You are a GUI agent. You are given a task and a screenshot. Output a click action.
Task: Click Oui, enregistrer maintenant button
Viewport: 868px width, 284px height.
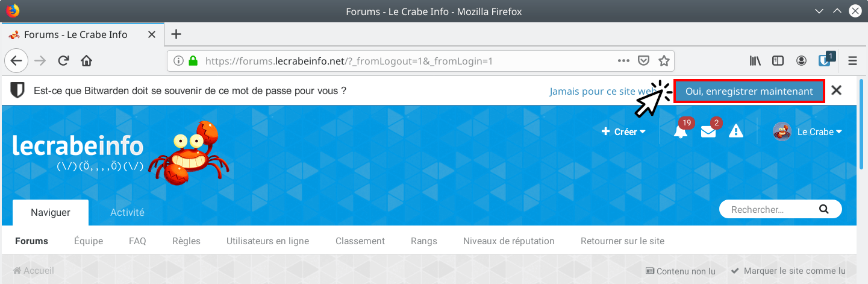pyautogui.click(x=749, y=91)
